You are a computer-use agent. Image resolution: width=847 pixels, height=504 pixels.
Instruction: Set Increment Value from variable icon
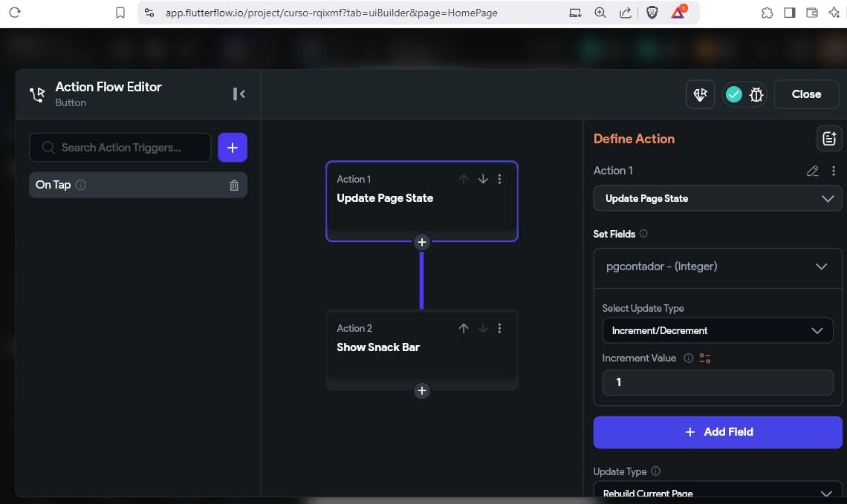(x=705, y=358)
